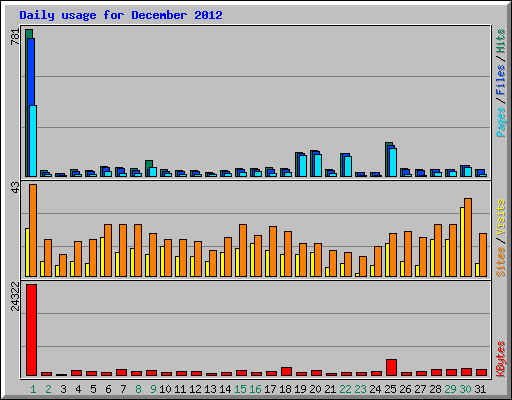The width and height of the screenshot is (512, 400).
Task: Select the orange visits bar for day 1
Action: click(33, 230)
